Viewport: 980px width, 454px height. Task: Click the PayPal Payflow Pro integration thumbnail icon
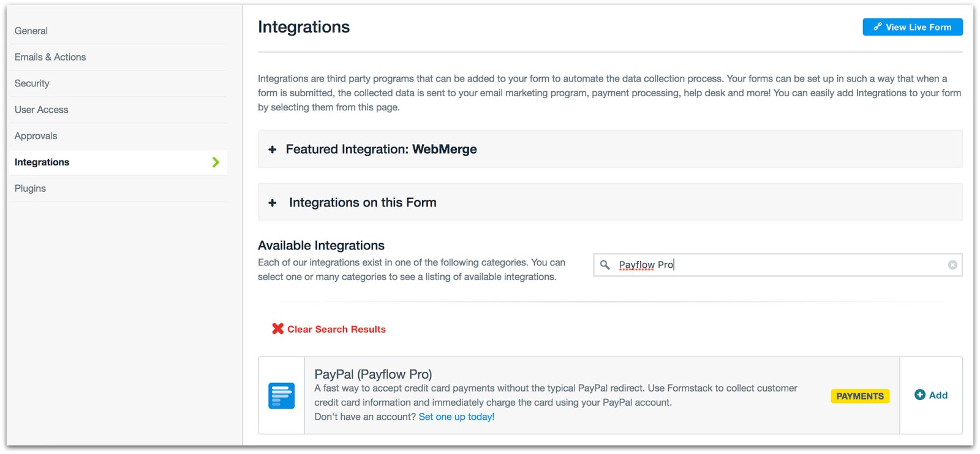[281, 395]
